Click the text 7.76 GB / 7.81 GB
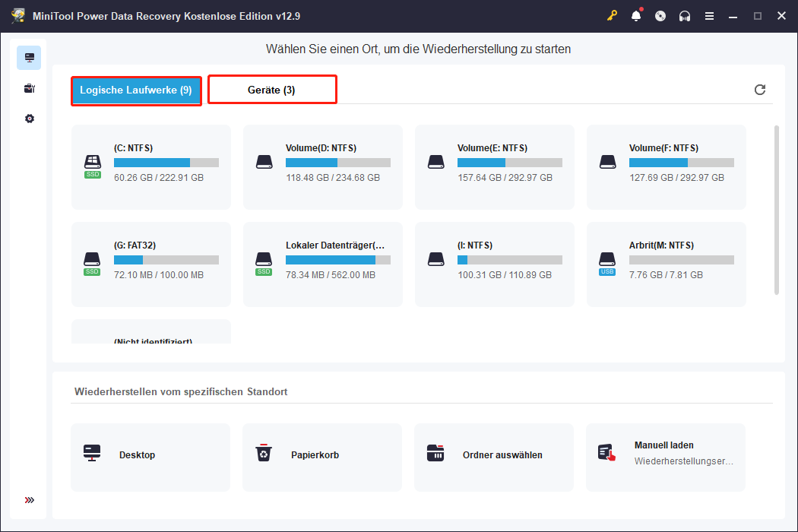This screenshot has width=798, height=532. coord(666,275)
